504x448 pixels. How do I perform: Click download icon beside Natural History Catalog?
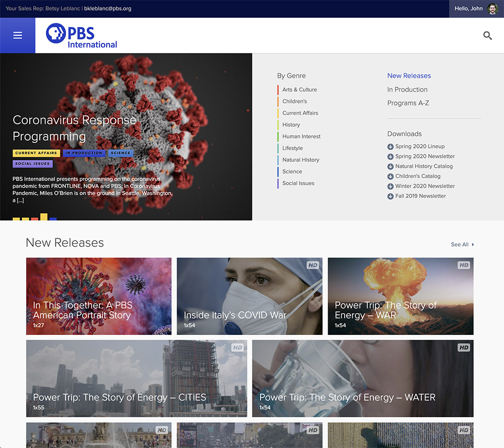tap(390, 166)
